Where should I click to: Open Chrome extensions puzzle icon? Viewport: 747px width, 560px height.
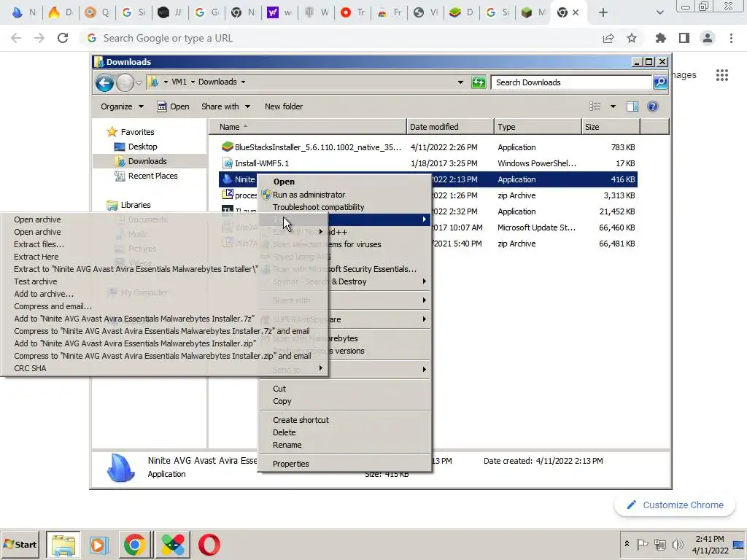click(x=660, y=38)
